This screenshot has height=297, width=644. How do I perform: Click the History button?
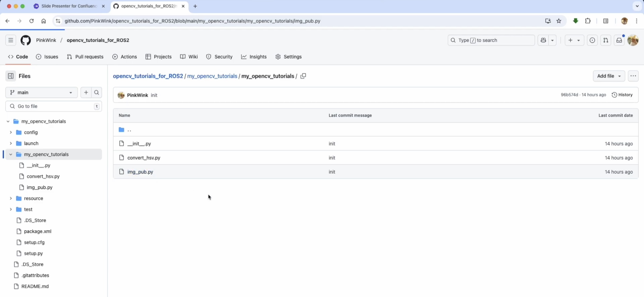[622, 95]
